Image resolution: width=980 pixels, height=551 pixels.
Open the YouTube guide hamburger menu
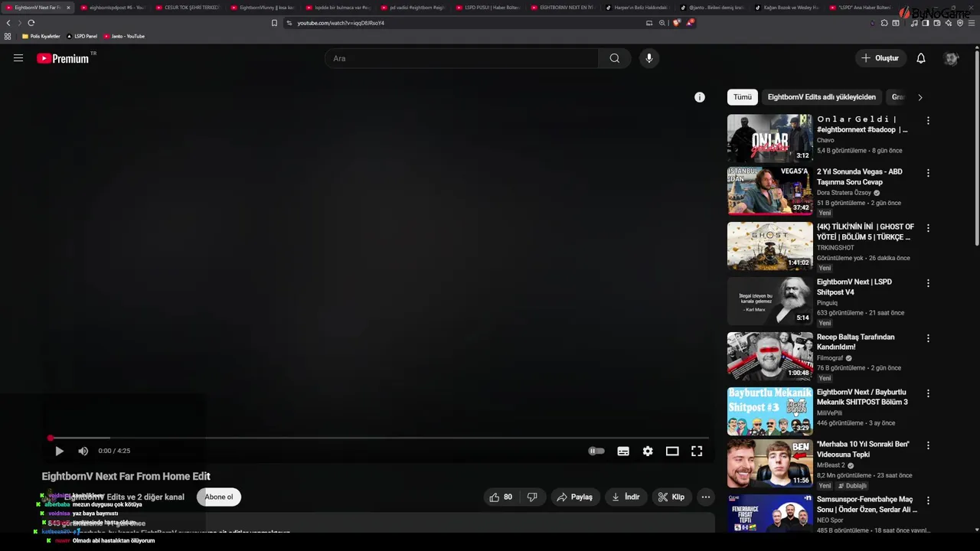coord(18,58)
